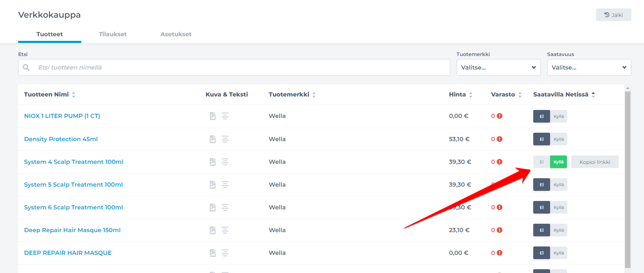Open the image icon for Density Protection 45ml
The height and width of the screenshot is (273, 644).
[213, 139]
